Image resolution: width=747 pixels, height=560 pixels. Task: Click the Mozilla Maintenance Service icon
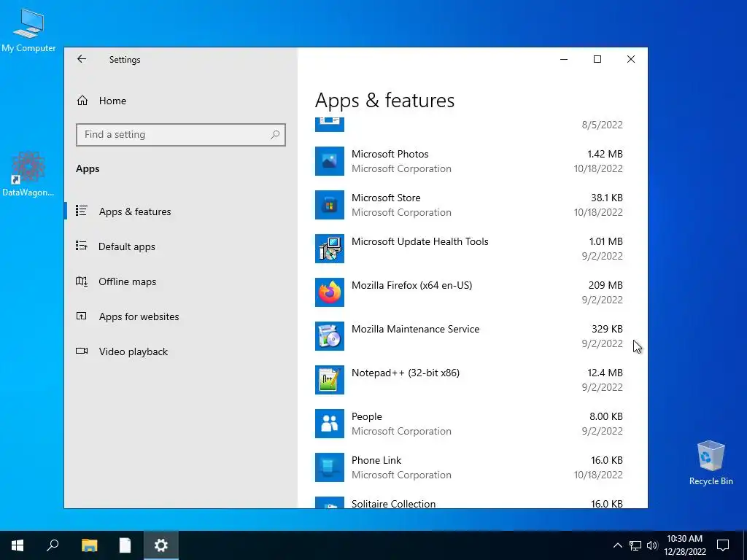click(x=329, y=336)
